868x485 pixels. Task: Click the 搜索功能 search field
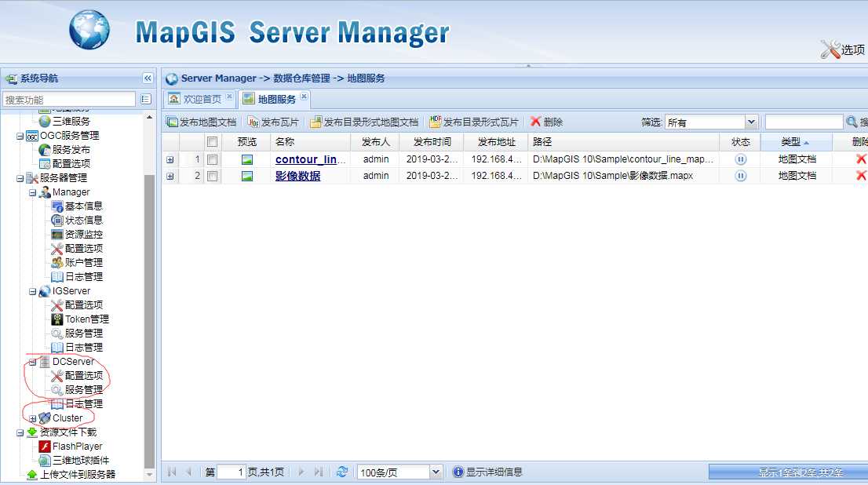point(69,100)
